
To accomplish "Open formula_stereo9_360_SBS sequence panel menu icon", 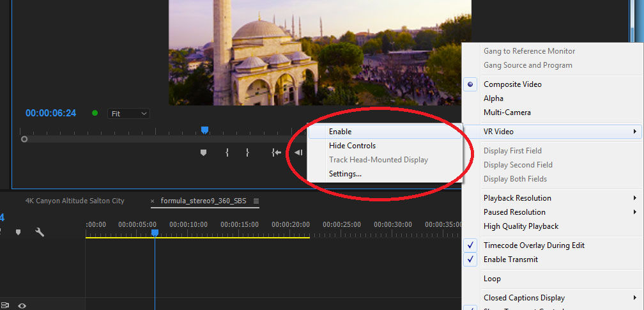I will pos(256,201).
